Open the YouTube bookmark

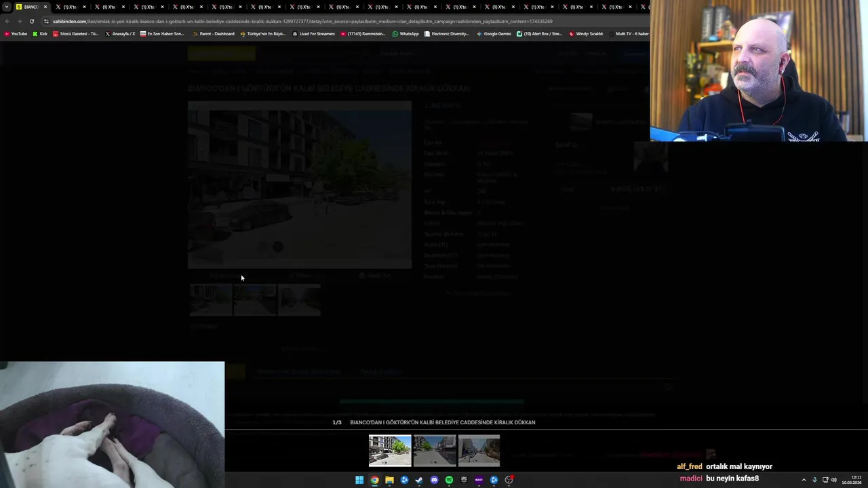pos(16,34)
